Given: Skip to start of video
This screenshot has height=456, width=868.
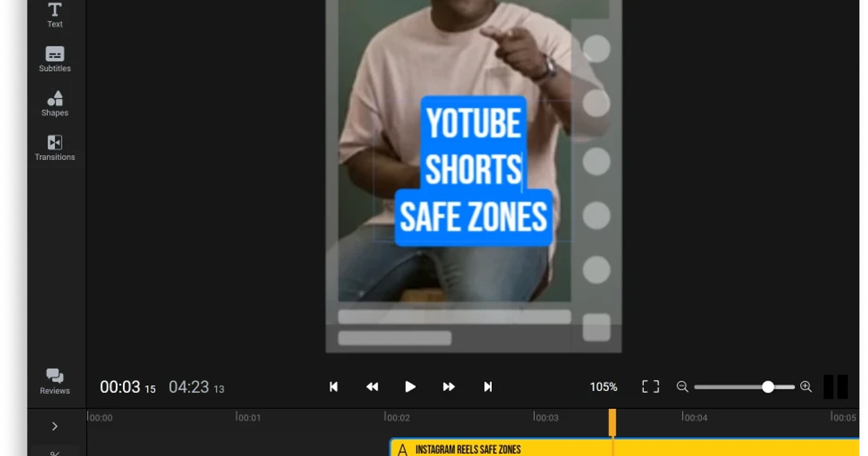Looking at the screenshot, I should 333,387.
